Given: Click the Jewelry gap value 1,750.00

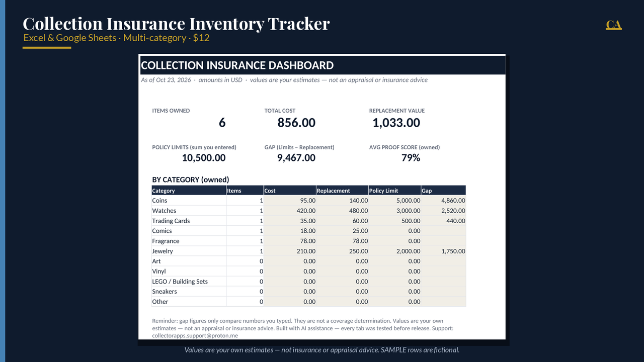Looking at the screenshot, I should pyautogui.click(x=443, y=251).
